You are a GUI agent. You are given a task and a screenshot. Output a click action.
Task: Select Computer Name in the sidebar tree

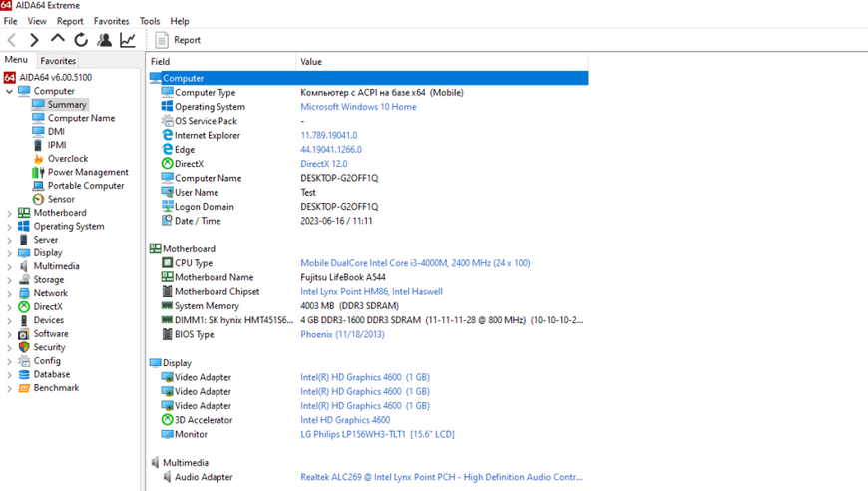(x=81, y=118)
